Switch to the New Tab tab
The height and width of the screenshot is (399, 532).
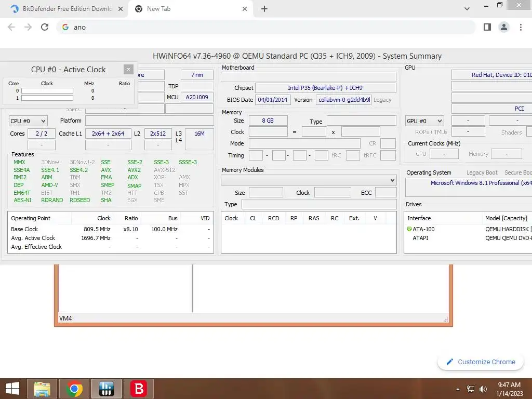(x=190, y=9)
